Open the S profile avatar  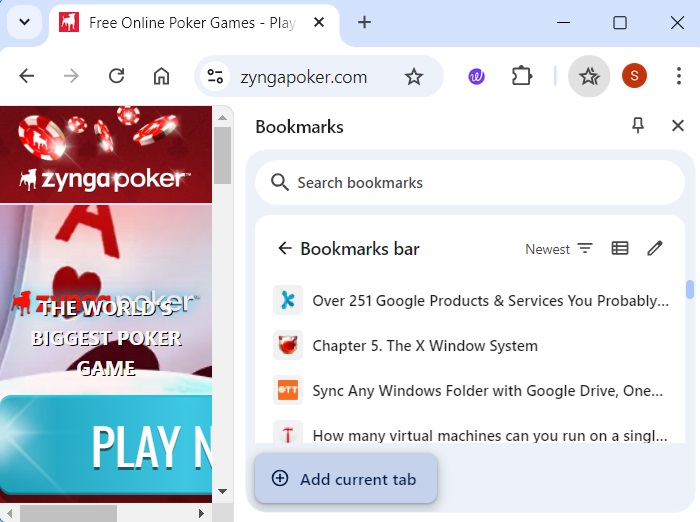pos(634,76)
